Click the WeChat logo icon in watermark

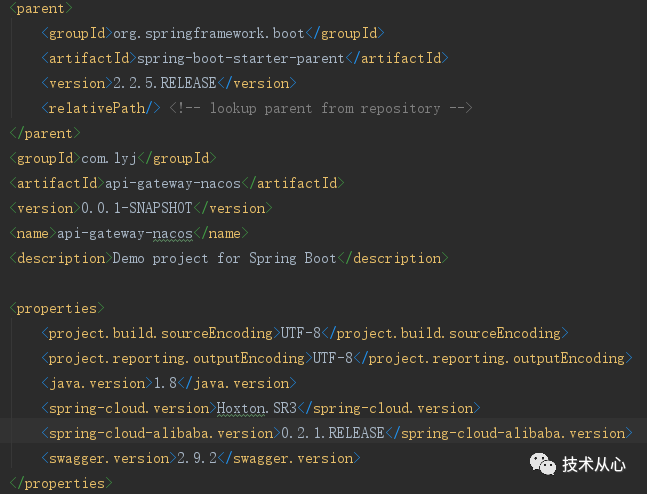[543, 464]
